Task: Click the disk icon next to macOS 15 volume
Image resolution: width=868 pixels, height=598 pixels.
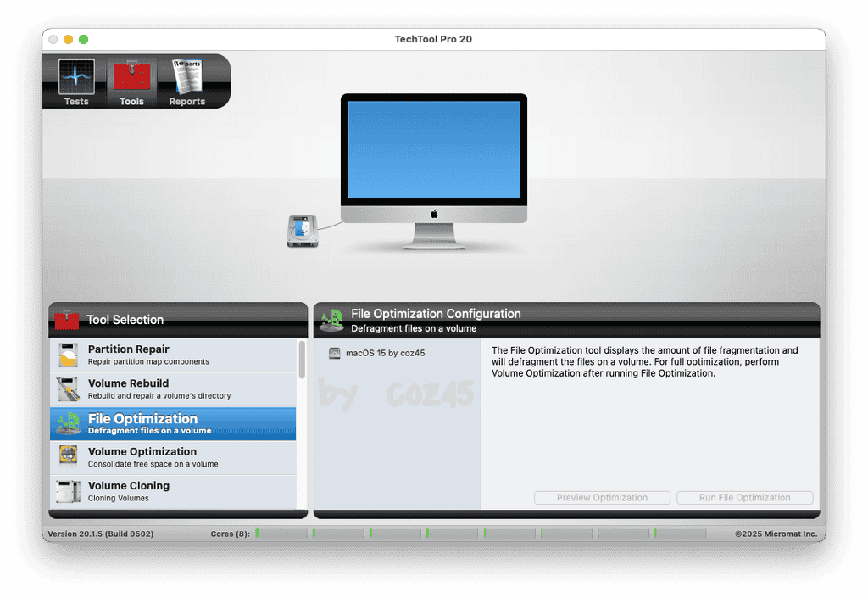Action: [334, 353]
